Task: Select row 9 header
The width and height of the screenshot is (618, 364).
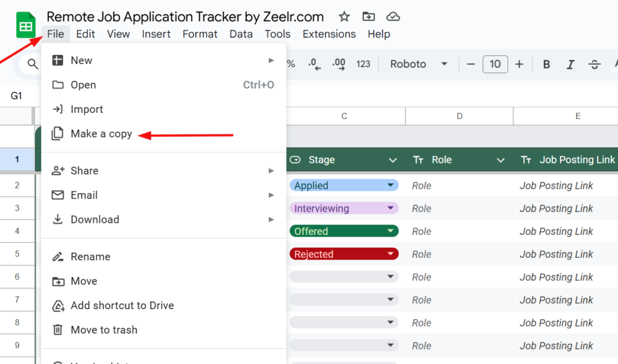Action: tap(17, 345)
